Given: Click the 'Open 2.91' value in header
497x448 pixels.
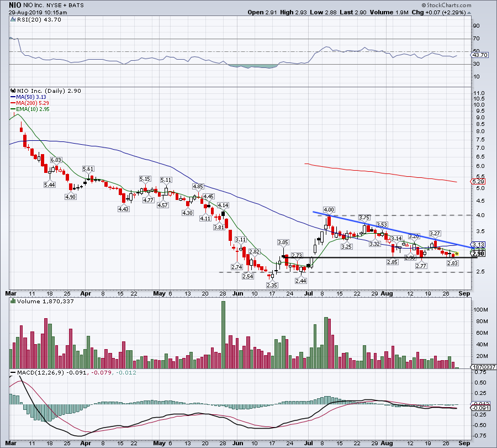Looking at the screenshot, I should 262,12.
